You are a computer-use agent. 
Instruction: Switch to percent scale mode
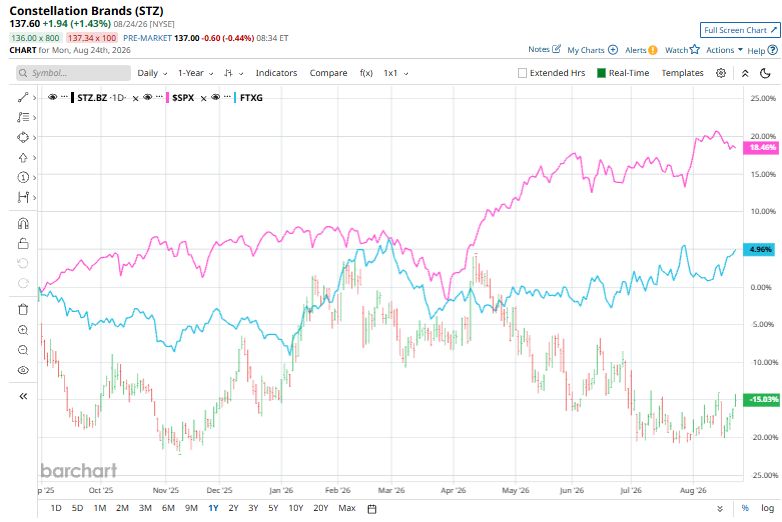coord(745,508)
